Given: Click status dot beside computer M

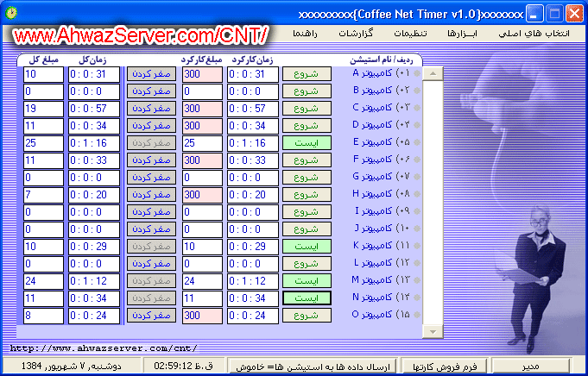Looking at the screenshot, I should coord(417,280).
